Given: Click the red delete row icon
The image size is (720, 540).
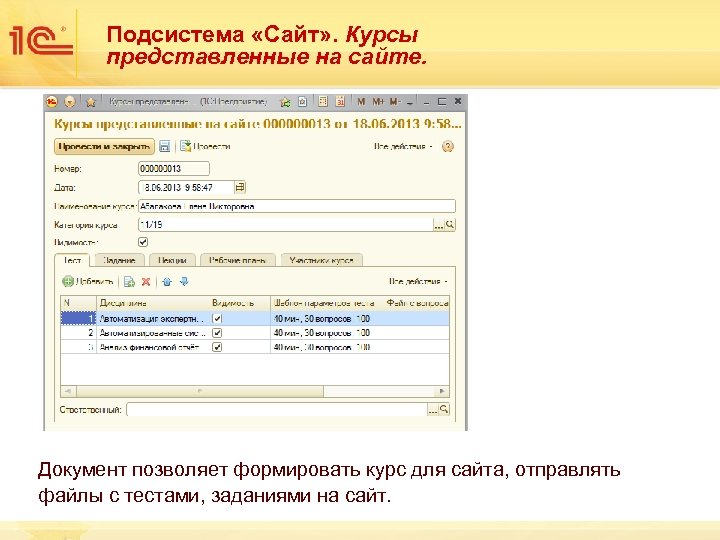Looking at the screenshot, I should coord(146,282).
